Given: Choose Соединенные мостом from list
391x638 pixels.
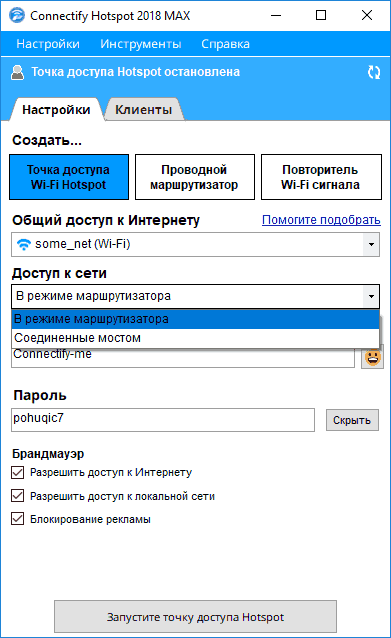Looking at the screenshot, I should (195, 338).
